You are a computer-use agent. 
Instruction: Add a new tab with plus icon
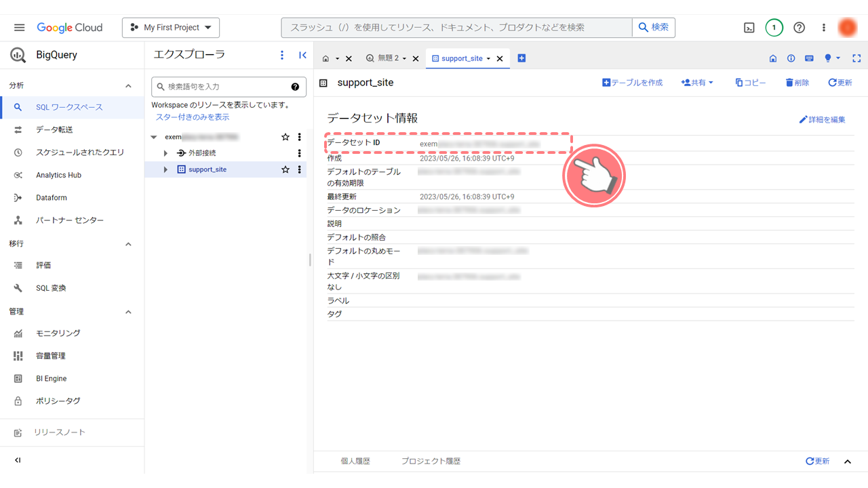point(521,58)
